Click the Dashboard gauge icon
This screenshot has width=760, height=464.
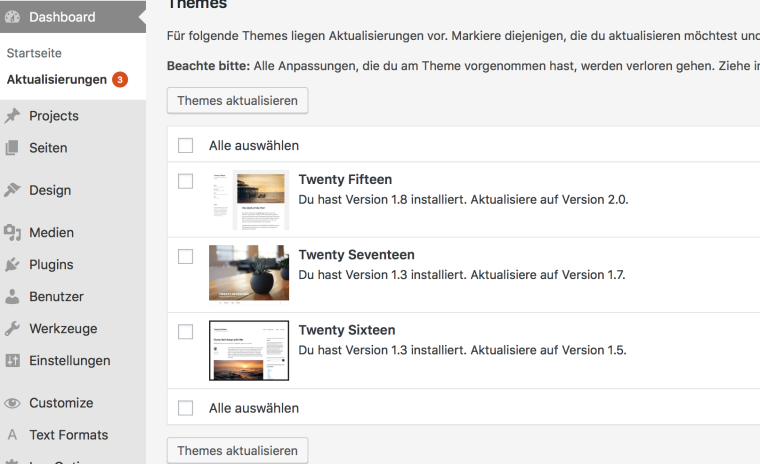[x=13, y=17]
